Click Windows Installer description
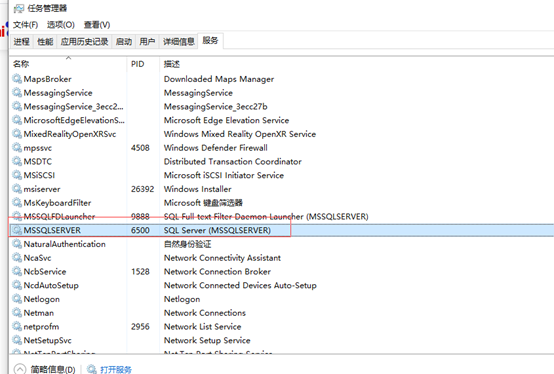 tap(198, 189)
